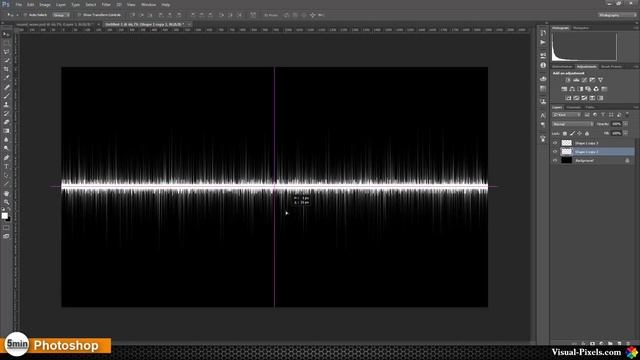
Task: Toggle Background layer visibility eye
Action: (555, 161)
